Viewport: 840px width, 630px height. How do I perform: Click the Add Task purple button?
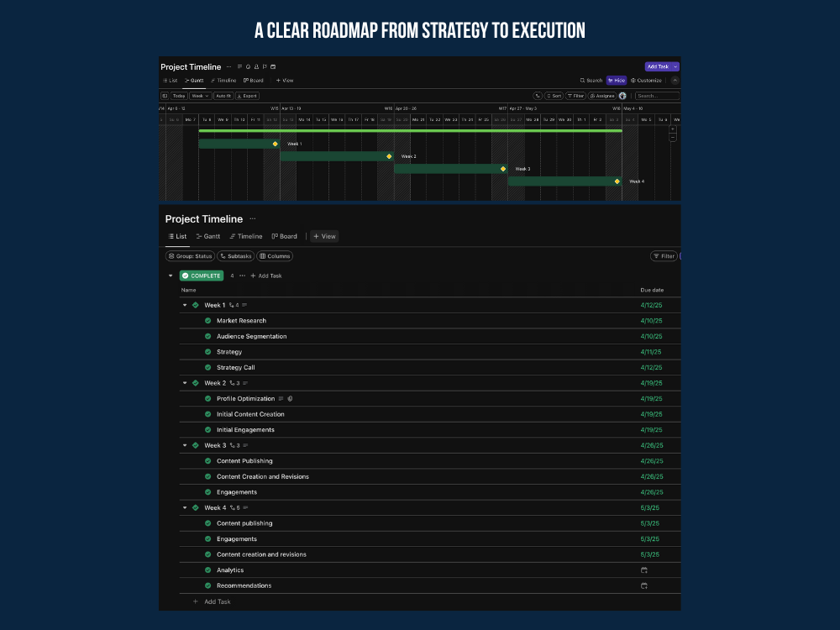(659, 66)
